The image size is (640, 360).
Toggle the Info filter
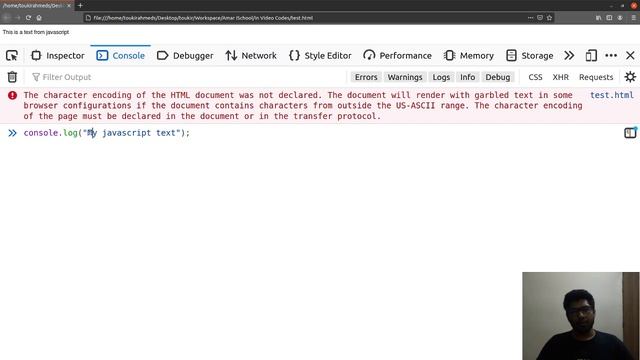[467, 77]
